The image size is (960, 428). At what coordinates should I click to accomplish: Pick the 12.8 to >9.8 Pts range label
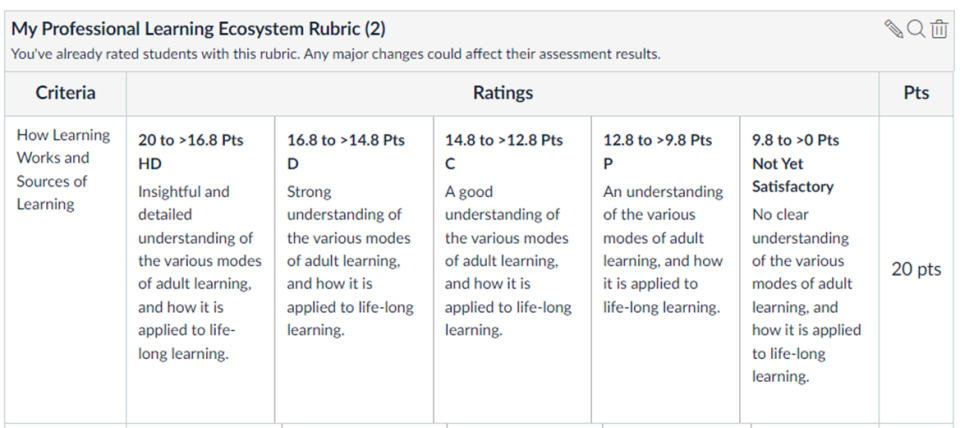pyautogui.click(x=658, y=140)
